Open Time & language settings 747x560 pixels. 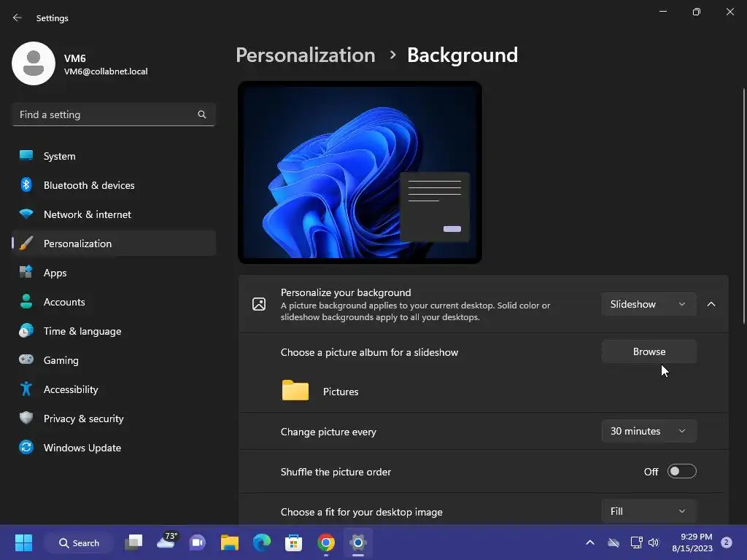tap(114, 330)
